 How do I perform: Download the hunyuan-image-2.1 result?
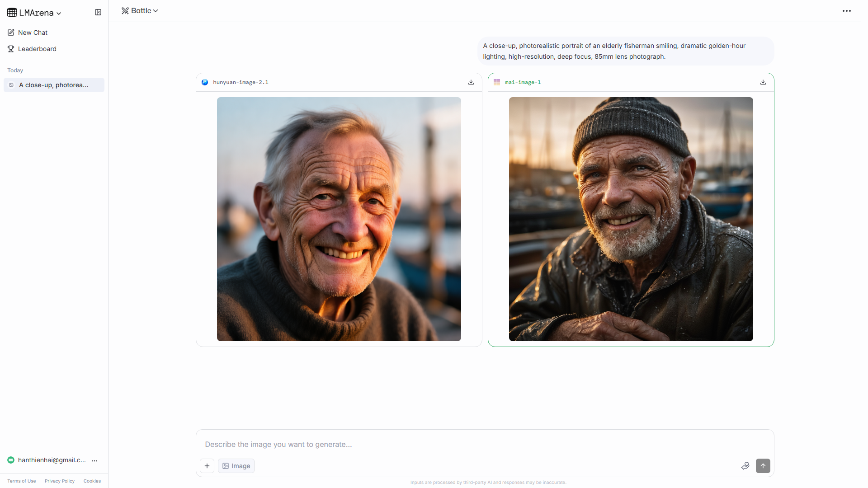tap(471, 82)
